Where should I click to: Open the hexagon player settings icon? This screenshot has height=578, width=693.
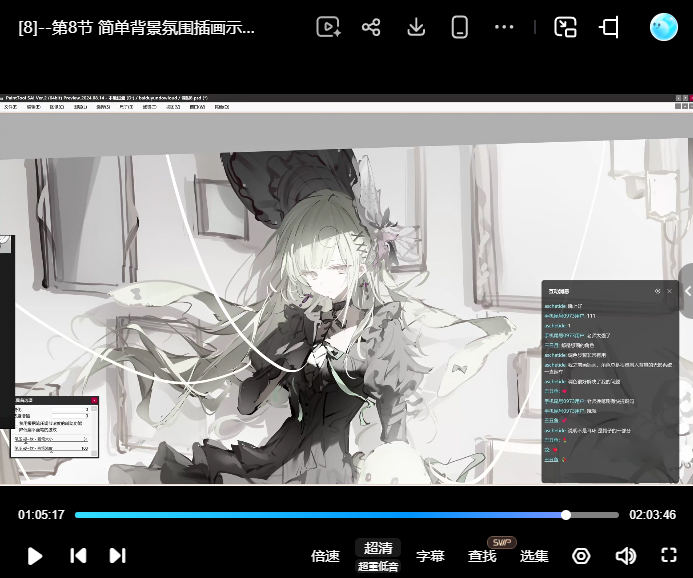tap(581, 556)
